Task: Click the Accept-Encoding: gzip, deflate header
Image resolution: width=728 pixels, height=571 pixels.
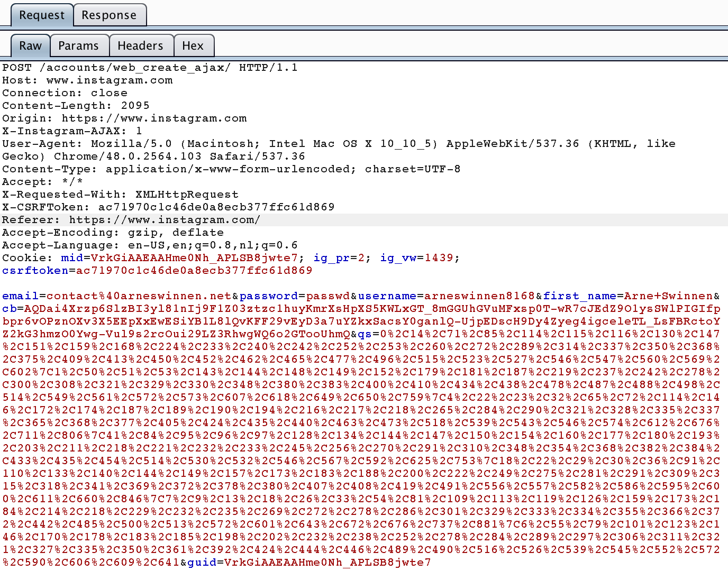Action: [x=113, y=233]
